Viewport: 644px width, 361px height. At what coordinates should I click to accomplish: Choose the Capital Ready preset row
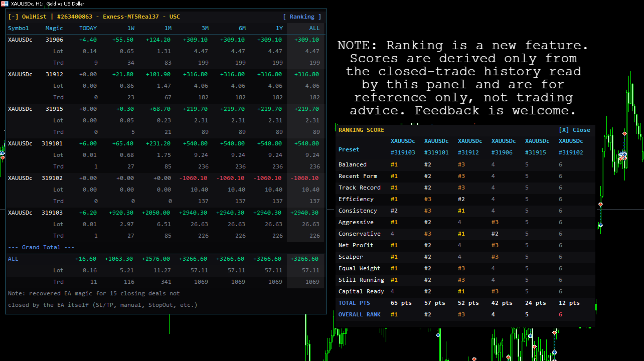pos(465,291)
